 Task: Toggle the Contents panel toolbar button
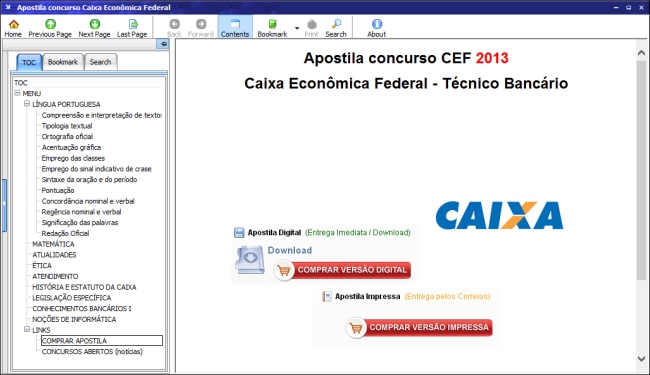tap(235, 27)
